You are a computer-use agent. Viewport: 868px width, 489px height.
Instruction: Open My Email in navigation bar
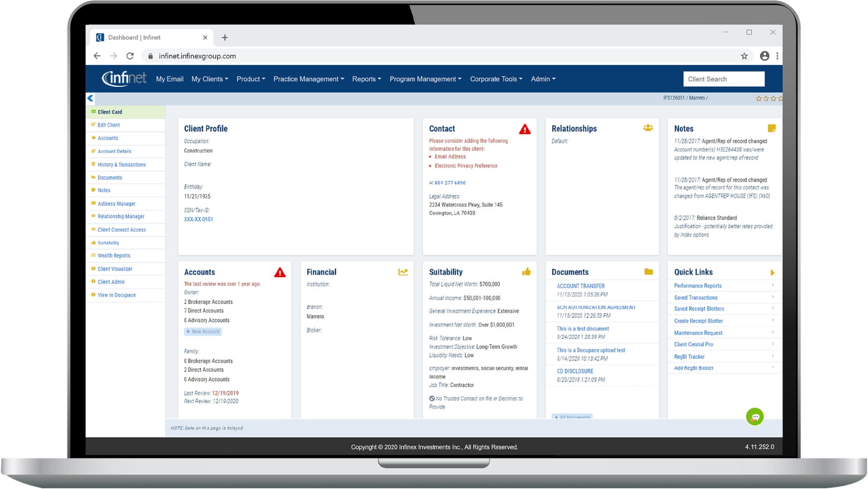pos(170,79)
